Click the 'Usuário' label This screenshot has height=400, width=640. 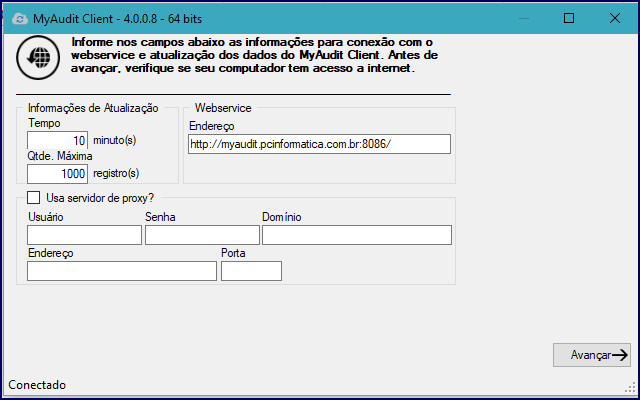(46, 217)
